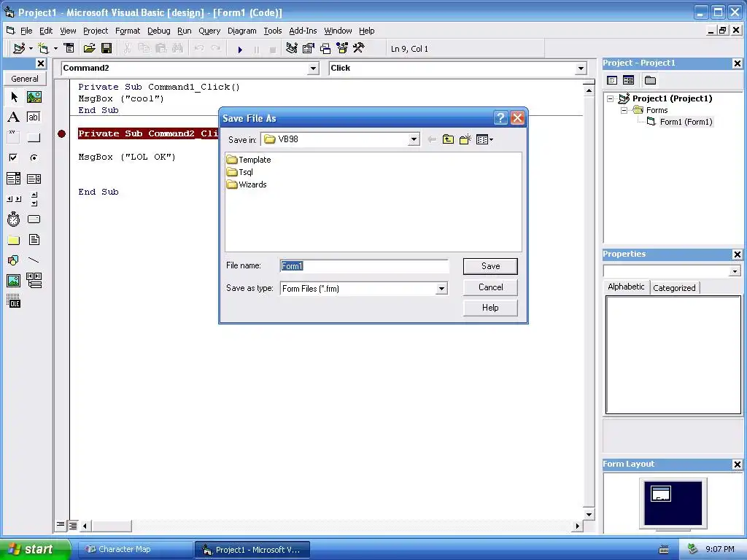Show the Toolbox via hammer-wrench icon

click(359, 48)
